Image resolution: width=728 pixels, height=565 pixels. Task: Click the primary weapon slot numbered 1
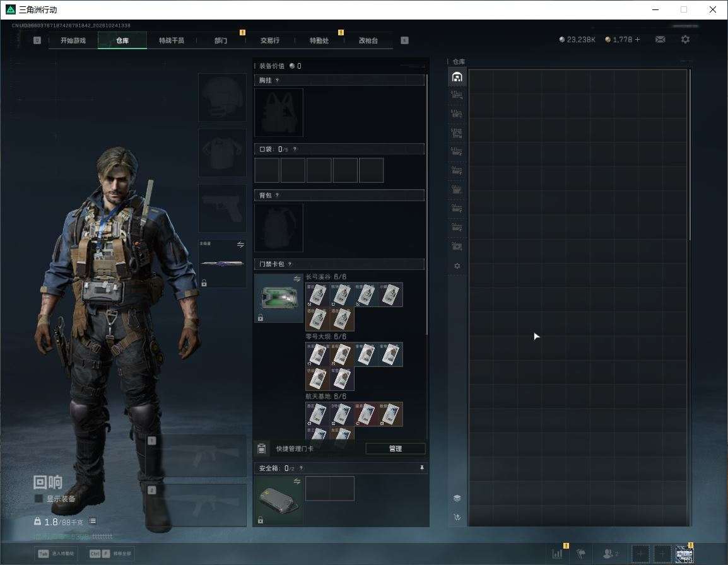(x=196, y=456)
